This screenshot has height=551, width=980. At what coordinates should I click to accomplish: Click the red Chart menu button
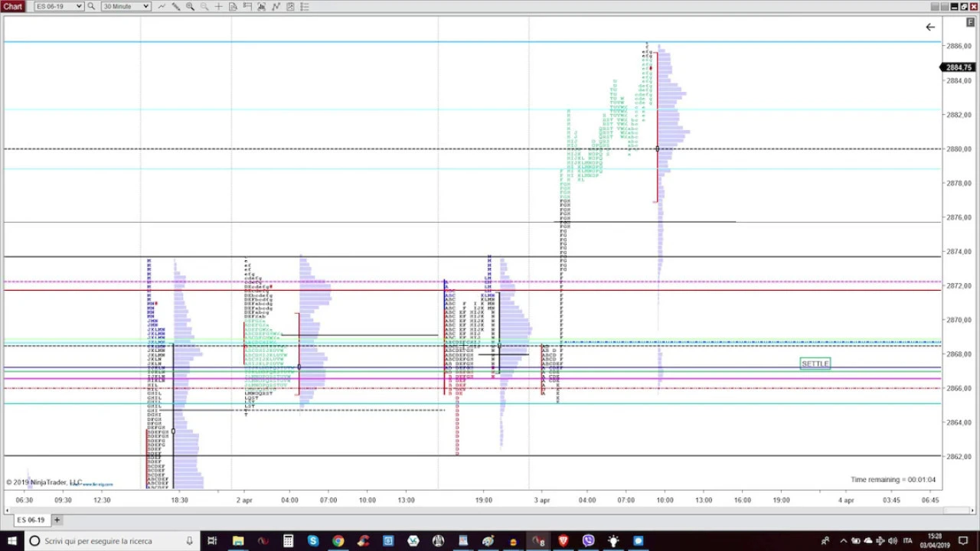(13, 6)
